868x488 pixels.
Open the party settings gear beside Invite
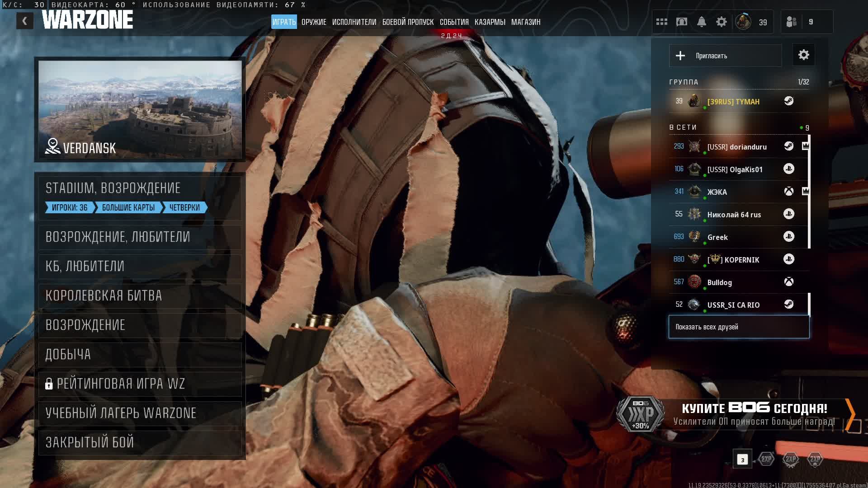point(803,55)
